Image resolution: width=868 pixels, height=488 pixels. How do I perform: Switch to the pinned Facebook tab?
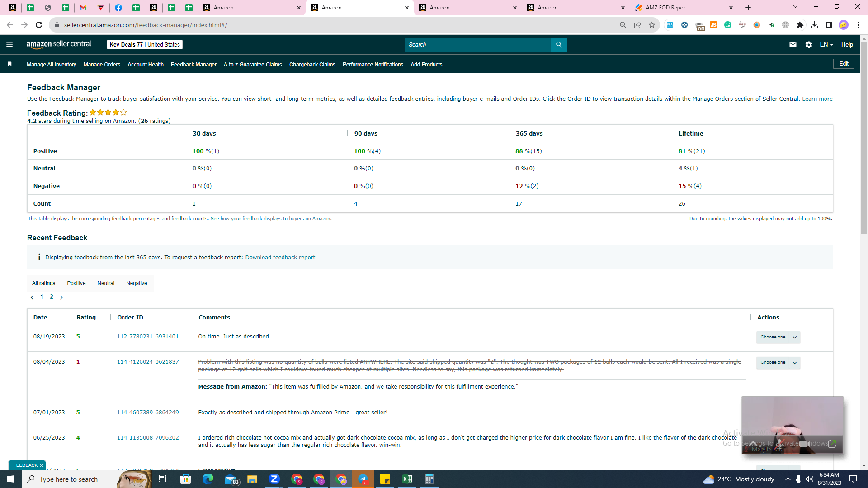[x=118, y=8]
